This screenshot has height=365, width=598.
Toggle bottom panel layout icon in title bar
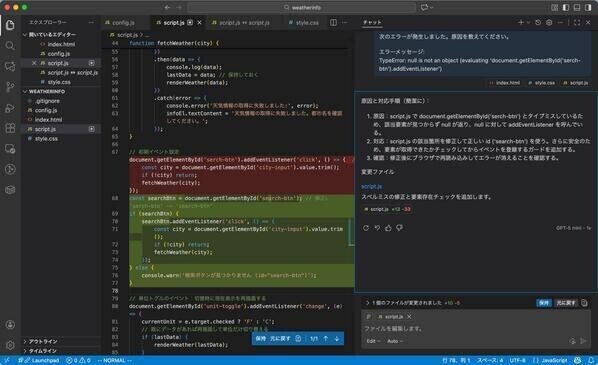577,7
